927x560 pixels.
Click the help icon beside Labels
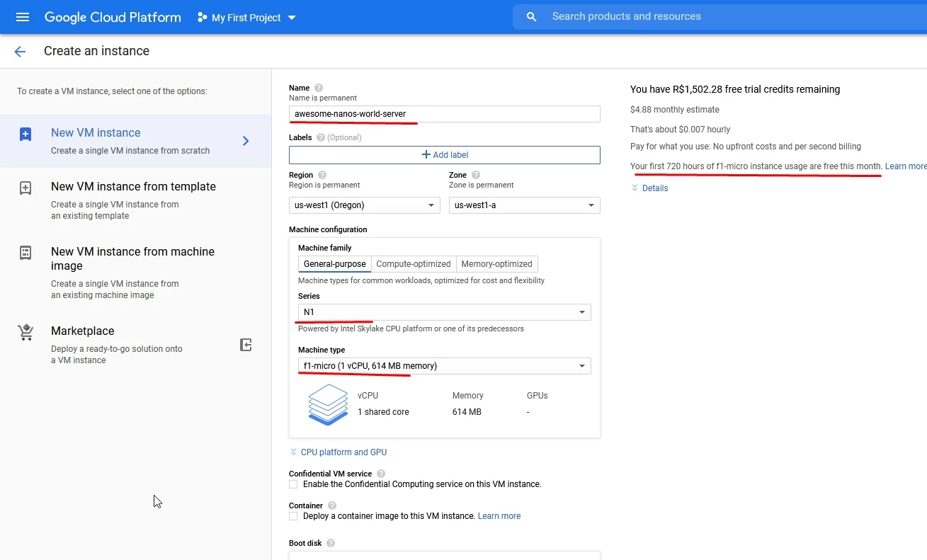pyautogui.click(x=321, y=137)
